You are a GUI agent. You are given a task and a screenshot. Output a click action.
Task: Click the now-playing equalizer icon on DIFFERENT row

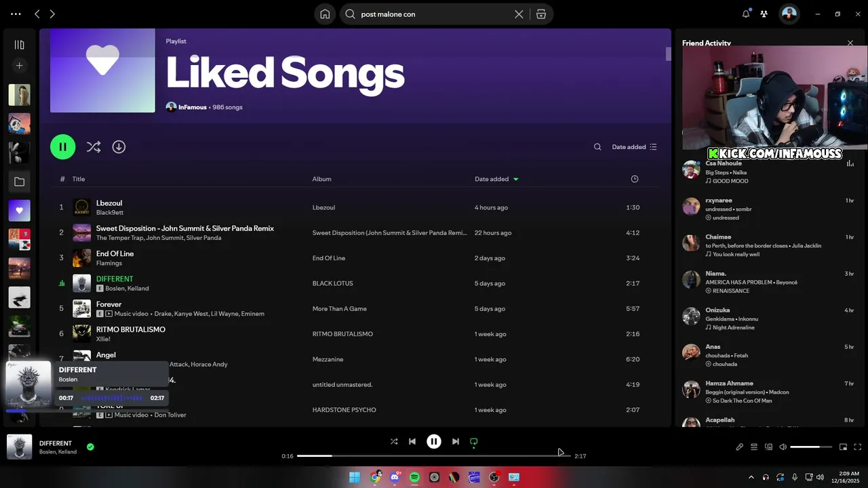click(x=62, y=283)
